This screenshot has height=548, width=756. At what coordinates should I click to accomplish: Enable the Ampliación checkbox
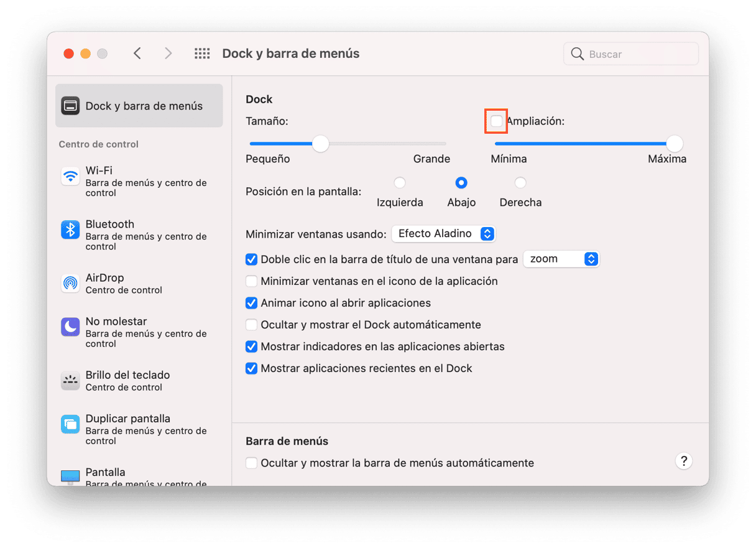(x=496, y=121)
